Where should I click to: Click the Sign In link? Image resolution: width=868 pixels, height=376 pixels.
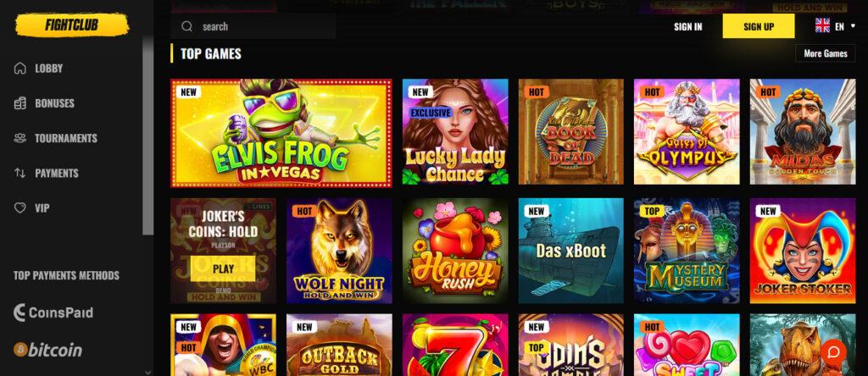(688, 26)
